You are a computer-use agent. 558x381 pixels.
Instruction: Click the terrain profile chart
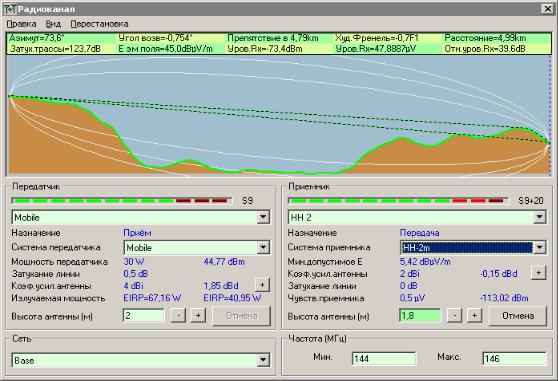(x=279, y=115)
